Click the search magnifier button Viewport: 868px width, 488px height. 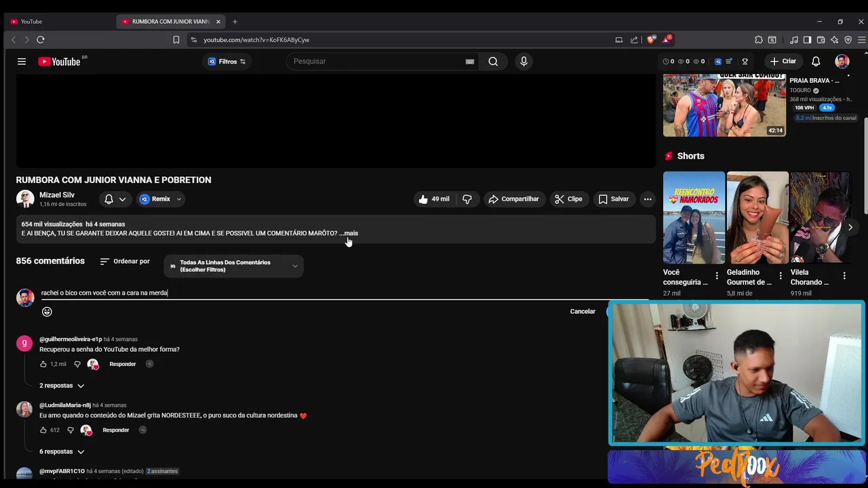pos(493,61)
